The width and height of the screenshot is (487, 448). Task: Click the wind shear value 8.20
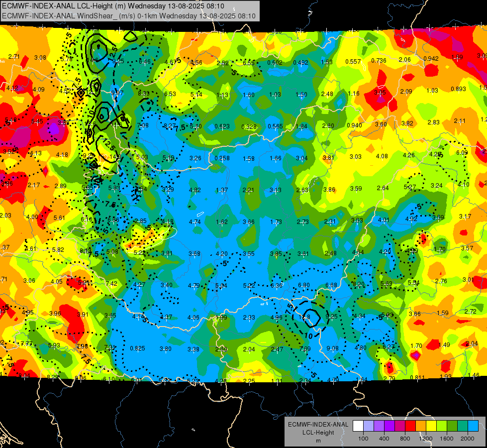pos(359,284)
